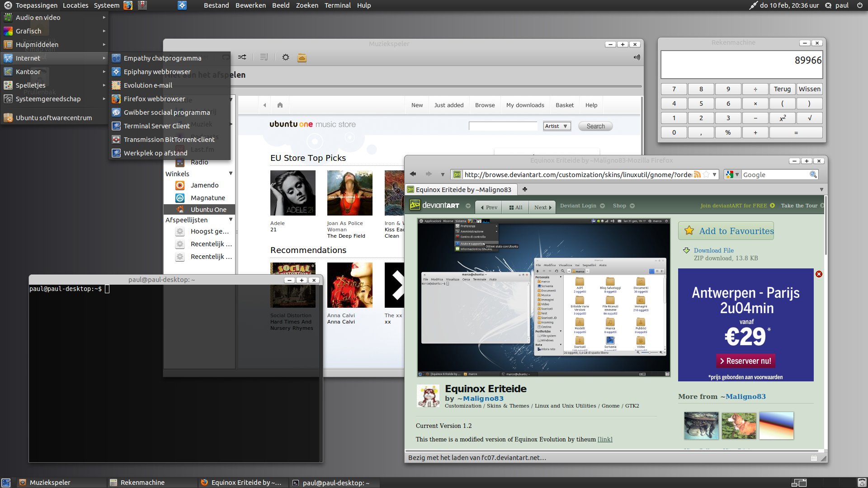Collapse the Winkels section triangle
The width and height of the screenshot is (868, 488).
tap(231, 174)
